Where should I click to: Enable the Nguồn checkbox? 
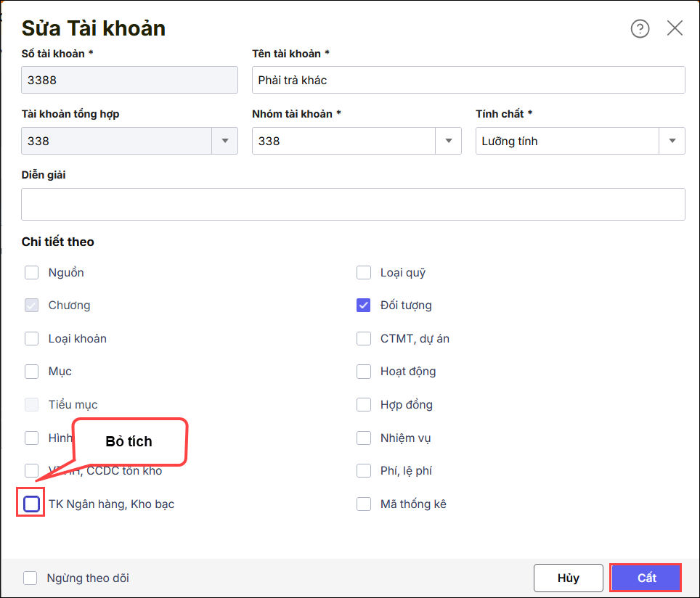point(31,273)
